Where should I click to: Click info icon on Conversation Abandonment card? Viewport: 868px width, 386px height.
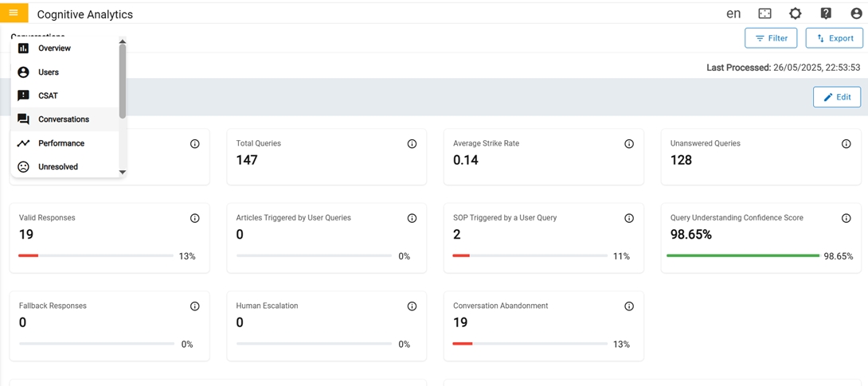click(x=629, y=306)
